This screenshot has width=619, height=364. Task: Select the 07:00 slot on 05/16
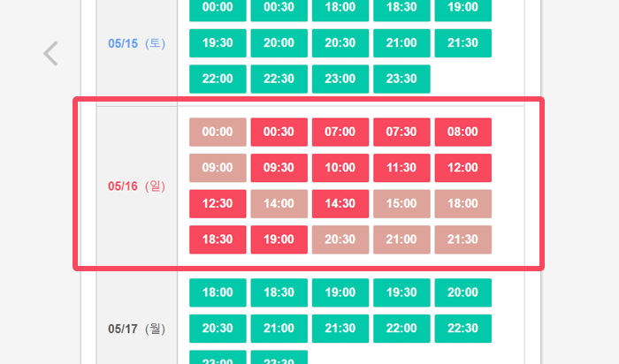pyautogui.click(x=340, y=132)
